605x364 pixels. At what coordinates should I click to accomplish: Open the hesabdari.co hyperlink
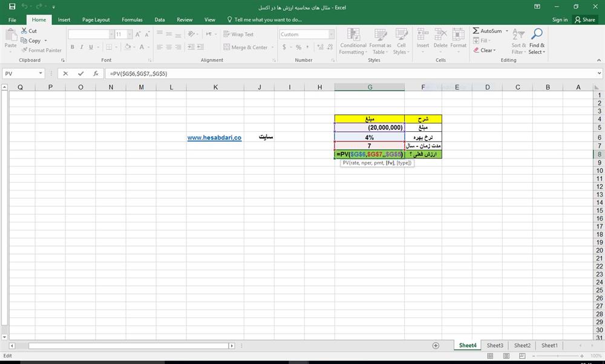click(214, 138)
